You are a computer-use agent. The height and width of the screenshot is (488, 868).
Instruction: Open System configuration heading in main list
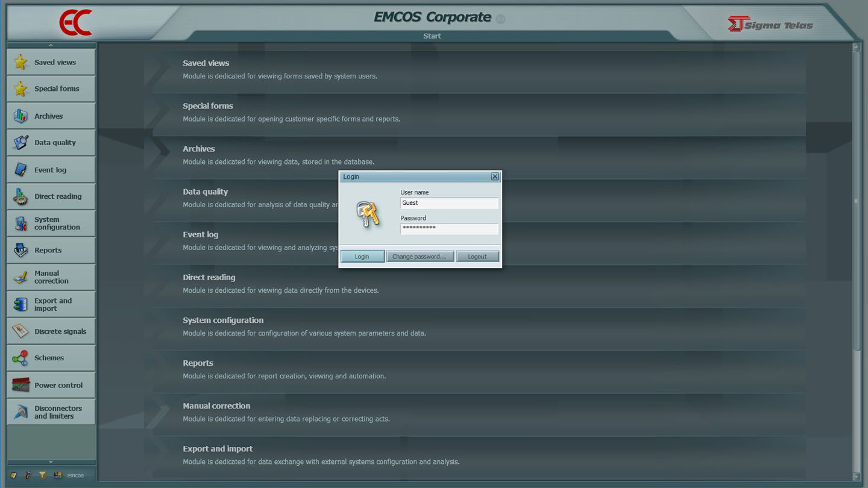tap(223, 320)
